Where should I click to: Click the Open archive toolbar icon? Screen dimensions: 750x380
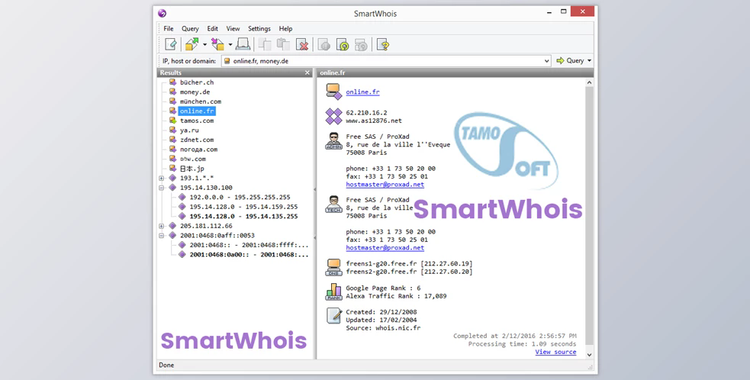point(192,45)
